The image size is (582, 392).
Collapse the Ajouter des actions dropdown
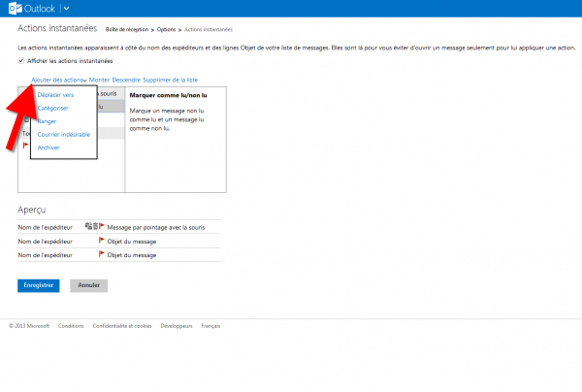[x=58, y=80]
